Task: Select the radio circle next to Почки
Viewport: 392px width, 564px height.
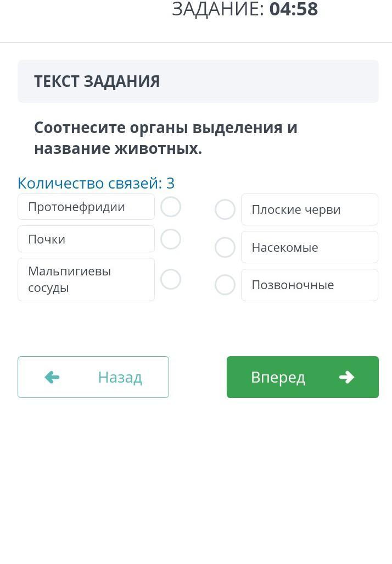Action: tap(171, 239)
